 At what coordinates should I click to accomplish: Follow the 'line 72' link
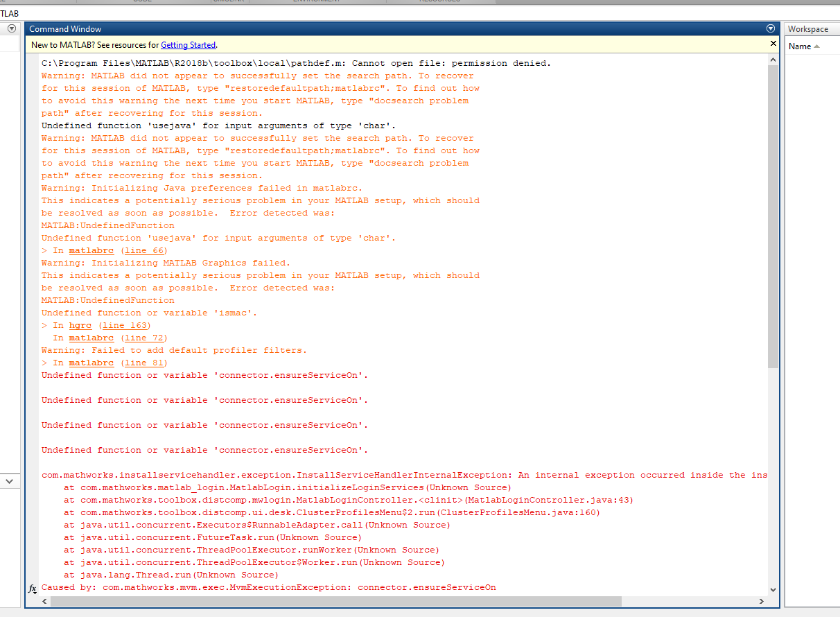(x=145, y=338)
